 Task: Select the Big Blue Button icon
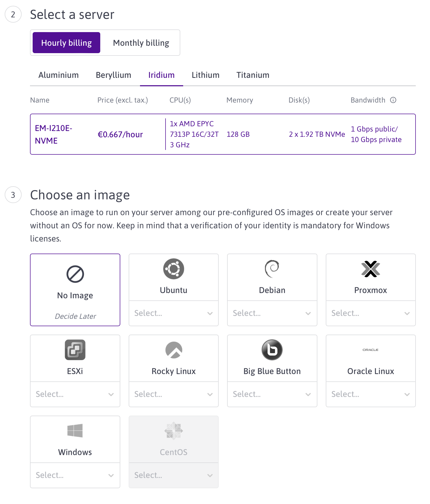pos(272,350)
